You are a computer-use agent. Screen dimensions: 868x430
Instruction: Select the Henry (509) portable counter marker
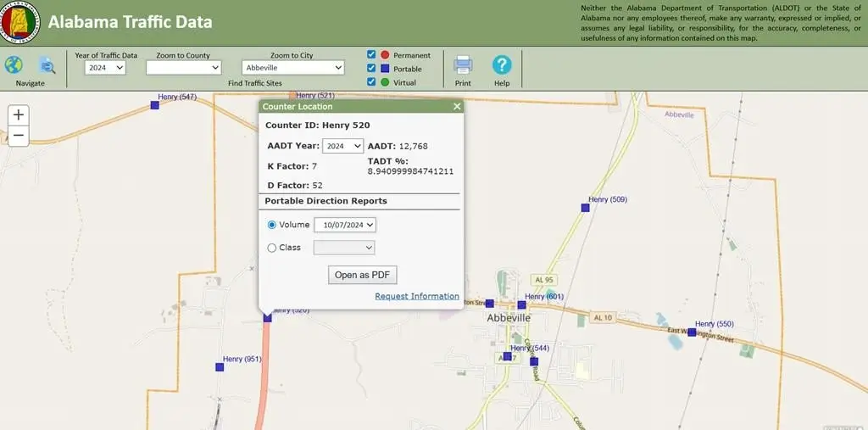click(585, 207)
